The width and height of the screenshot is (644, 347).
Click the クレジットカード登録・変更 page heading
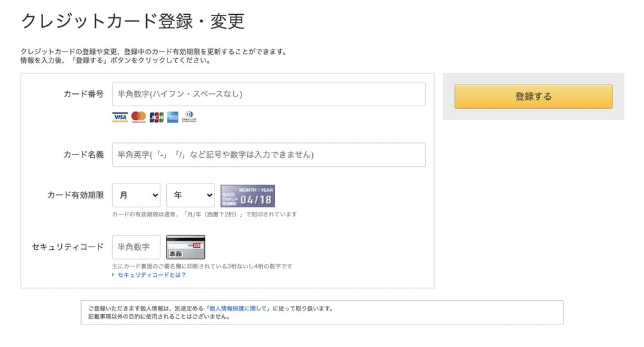click(x=133, y=21)
